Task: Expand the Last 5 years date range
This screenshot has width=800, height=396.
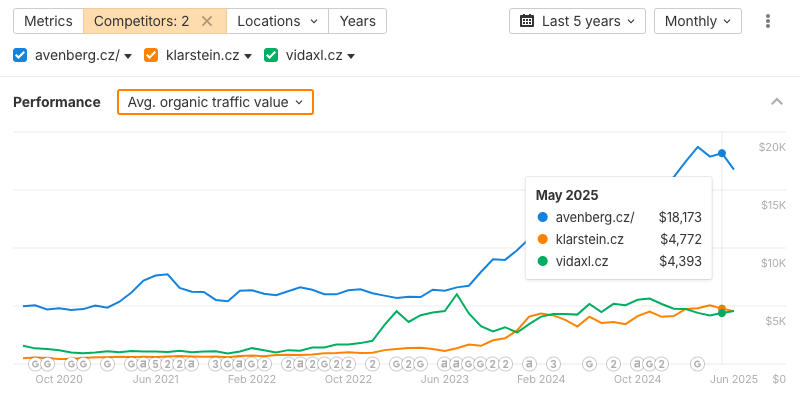Action: click(578, 21)
